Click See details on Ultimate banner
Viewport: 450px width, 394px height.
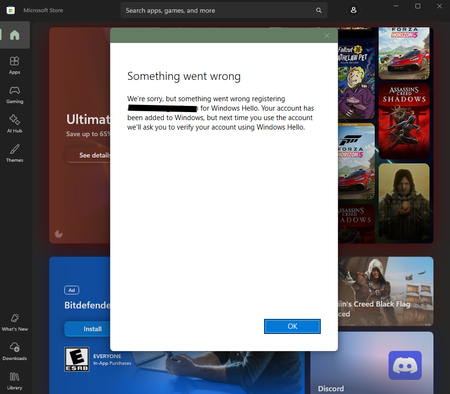[x=89, y=155]
